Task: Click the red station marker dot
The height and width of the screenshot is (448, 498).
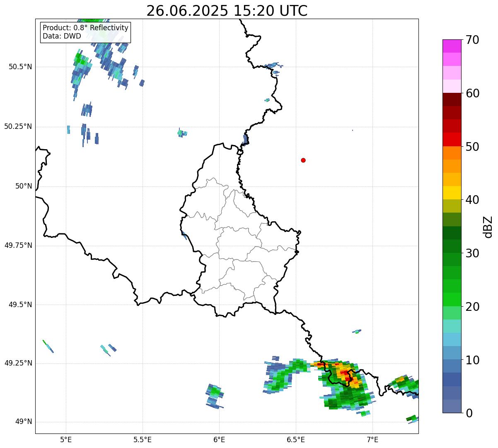Action: point(303,160)
